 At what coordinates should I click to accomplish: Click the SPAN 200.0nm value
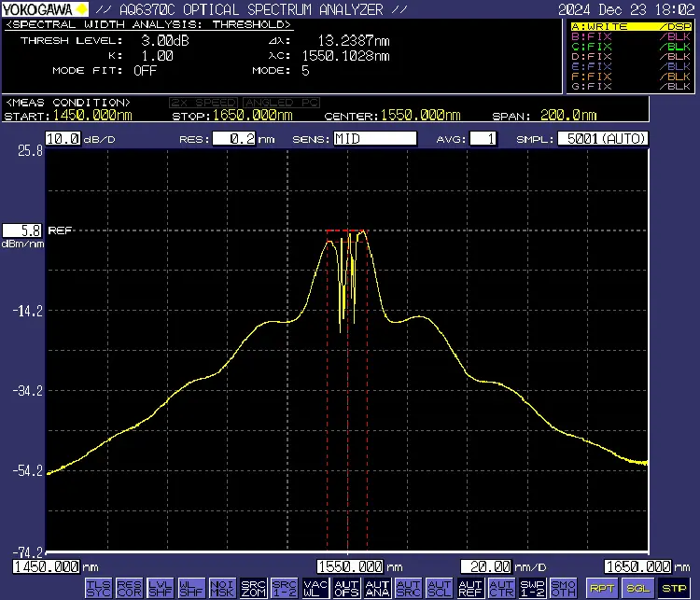point(568,115)
